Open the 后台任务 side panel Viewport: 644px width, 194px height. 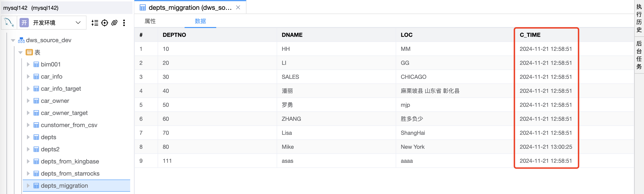(x=639, y=55)
